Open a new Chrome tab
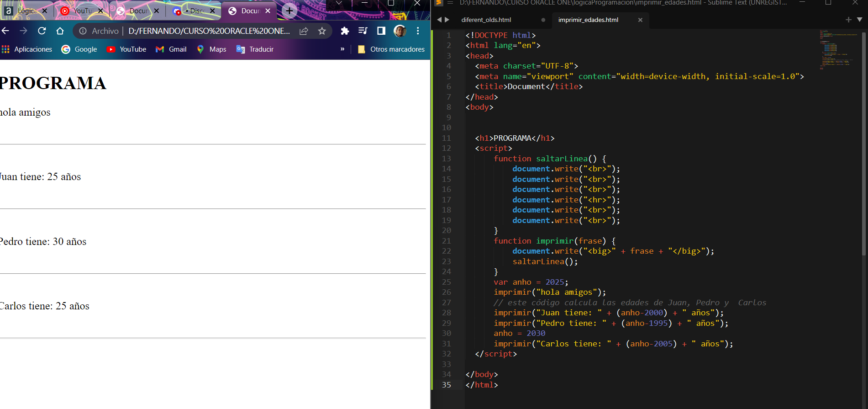868x409 pixels. pyautogui.click(x=289, y=11)
